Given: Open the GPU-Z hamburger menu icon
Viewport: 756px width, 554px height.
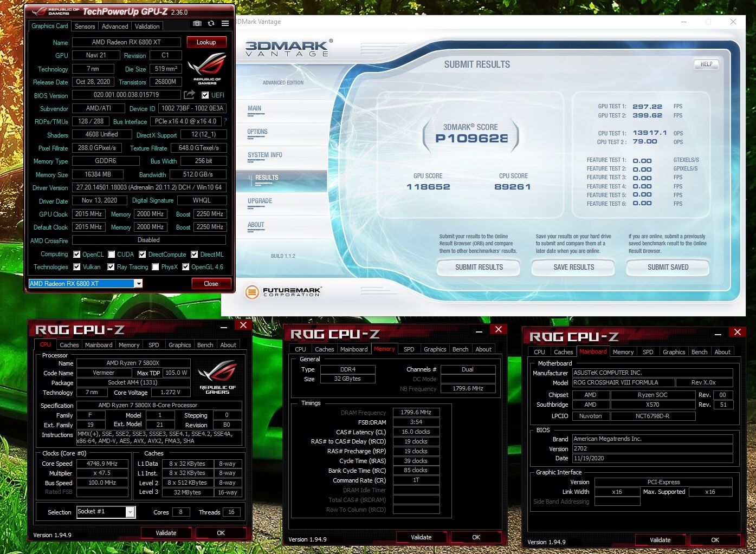Looking at the screenshot, I should click(x=225, y=23).
